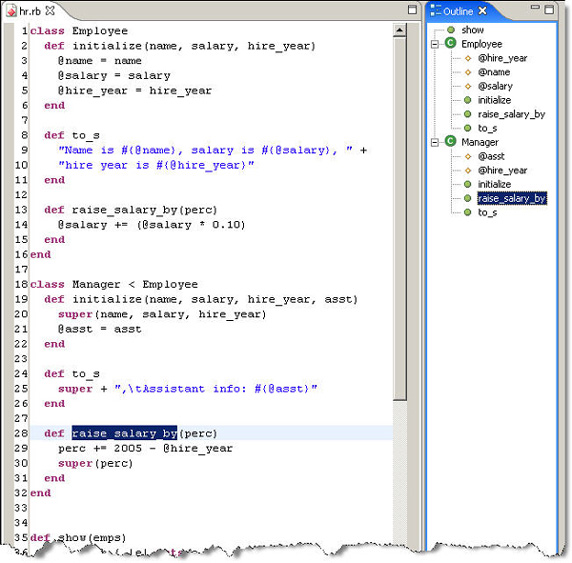
Task: Collapse the Employee node in Outline
Action: (435, 44)
